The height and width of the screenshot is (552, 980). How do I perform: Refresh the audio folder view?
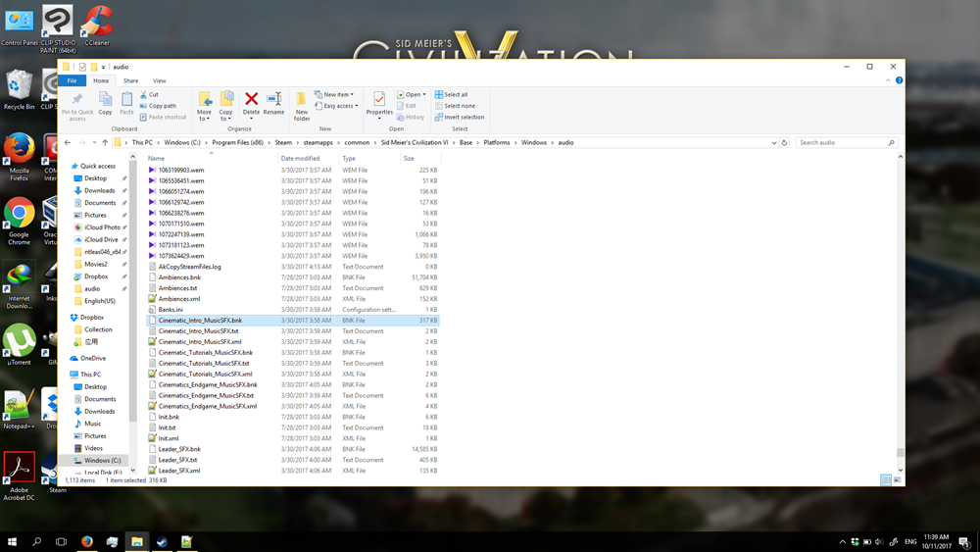tap(784, 142)
